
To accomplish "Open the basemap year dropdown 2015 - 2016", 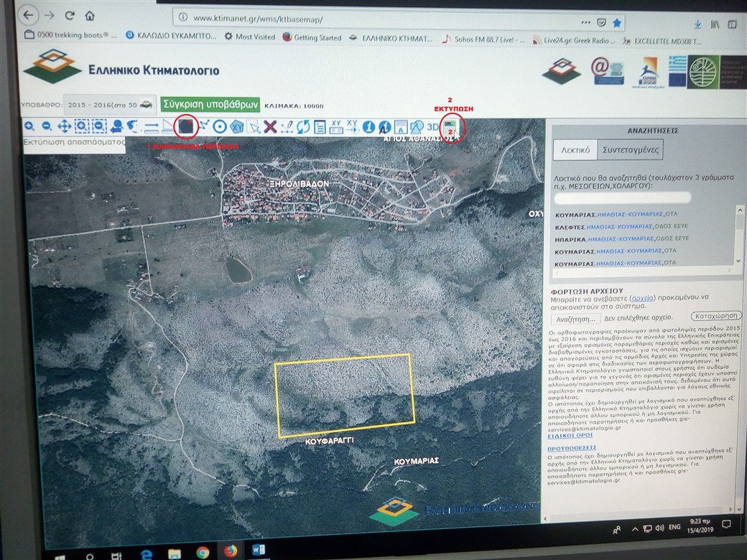I will point(109,105).
